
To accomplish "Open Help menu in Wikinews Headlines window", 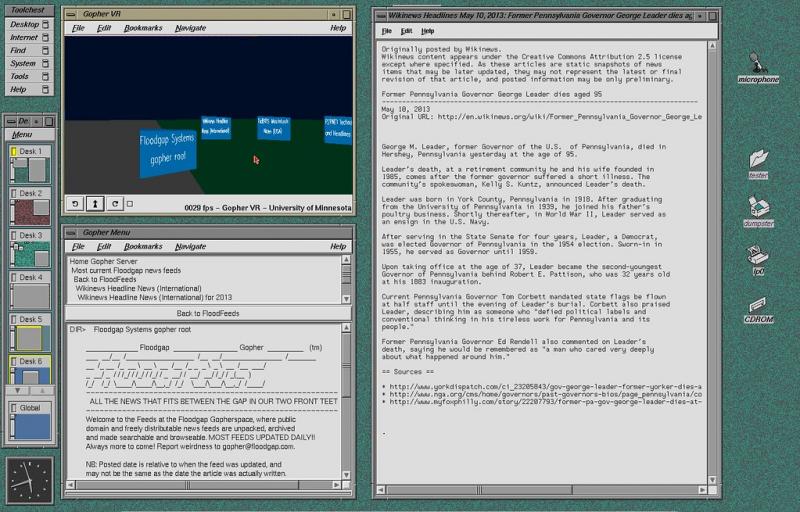I will point(428,31).
